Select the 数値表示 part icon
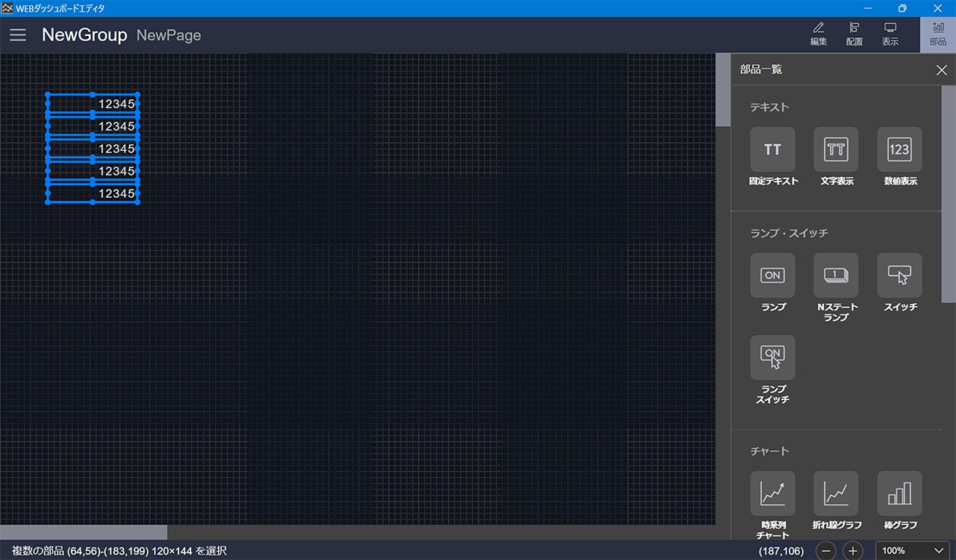 point(899,149)
